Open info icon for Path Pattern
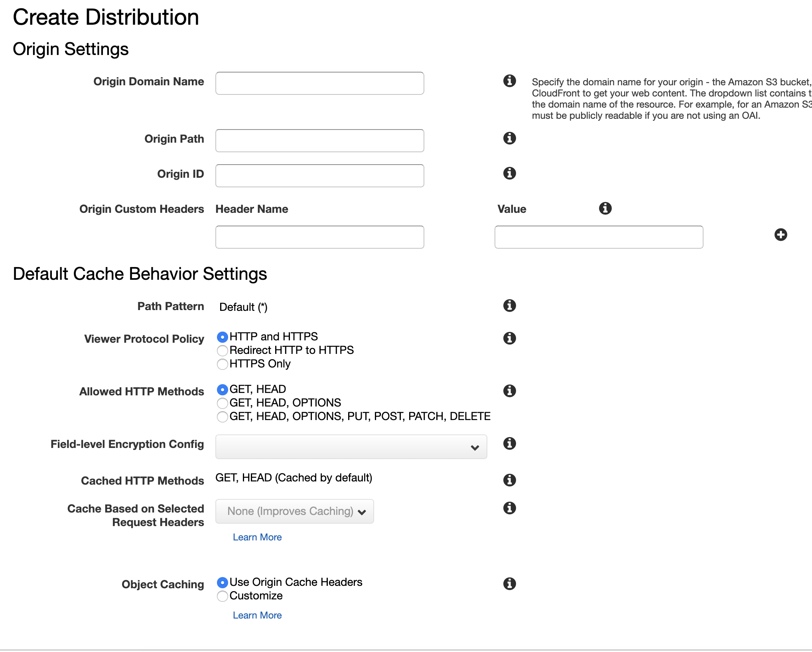The height and width of the screenshot is (652, 812). pos(509,306)
